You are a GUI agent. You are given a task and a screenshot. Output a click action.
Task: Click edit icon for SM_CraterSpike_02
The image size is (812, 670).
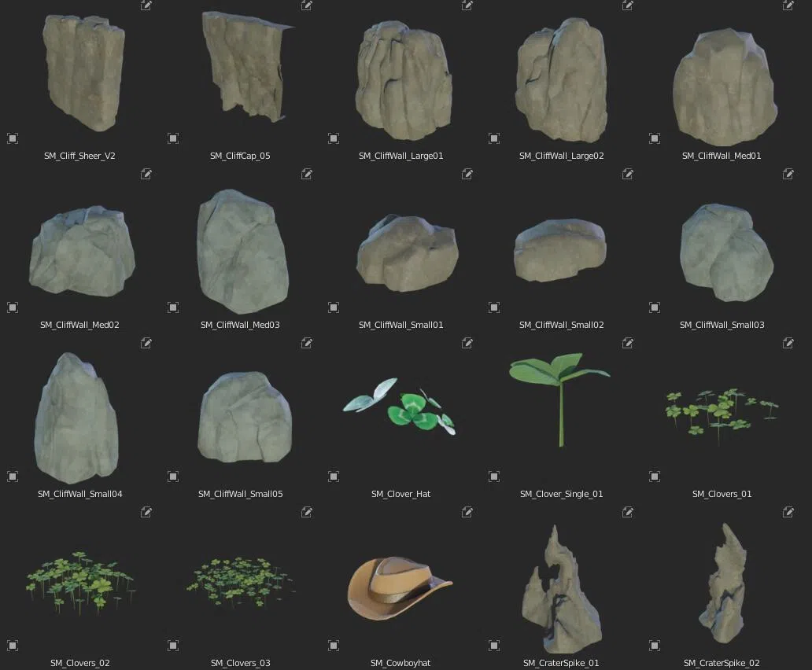[788, 512]
